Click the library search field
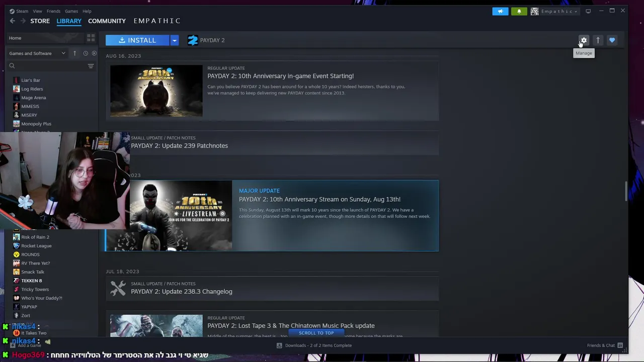This screenshot has height=362, width=644. [46, 66]
